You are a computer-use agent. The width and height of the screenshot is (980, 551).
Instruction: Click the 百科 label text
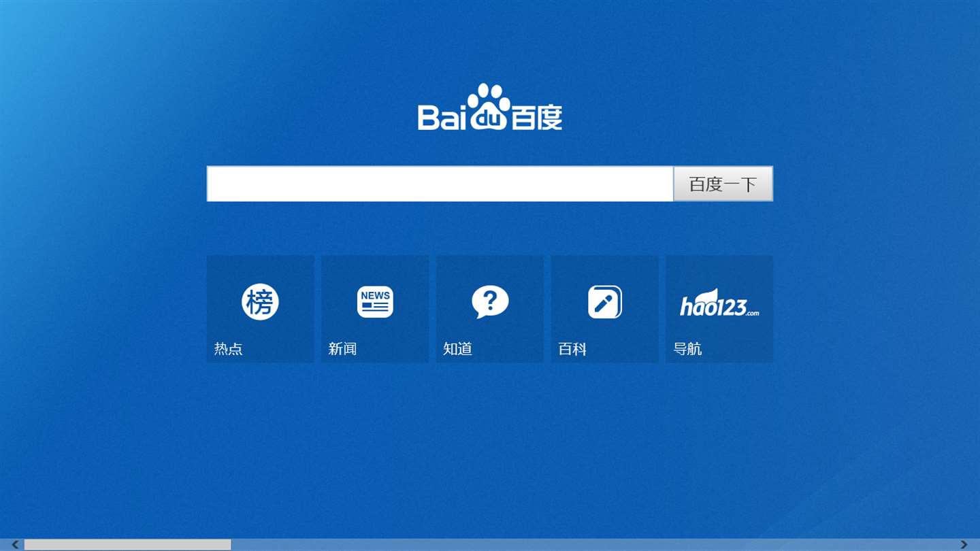(572, 349)
